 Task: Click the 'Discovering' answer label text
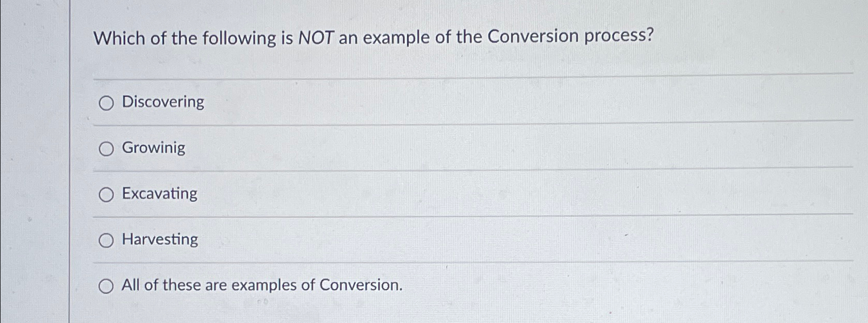(x=163, y=102)
